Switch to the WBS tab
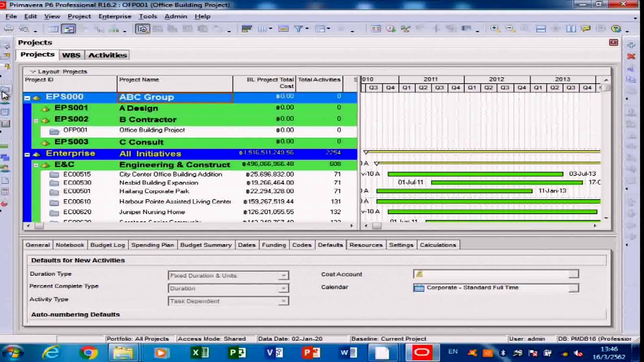Viewport: 644px width, 362px height. 71,55
